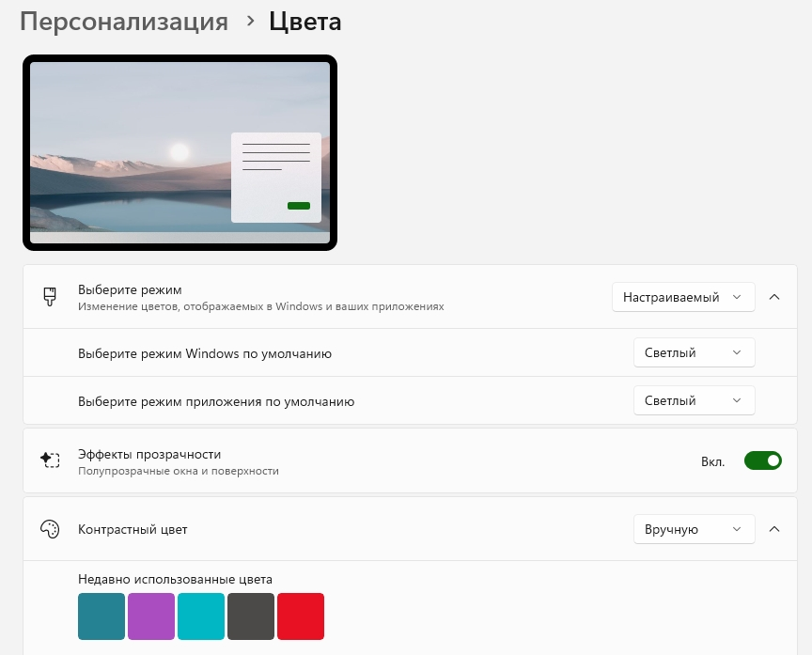Image resolution: width=812 pixels, height=655 pixels.
Task: Click Эффекты прозрачности label
Action: [149, 454]
